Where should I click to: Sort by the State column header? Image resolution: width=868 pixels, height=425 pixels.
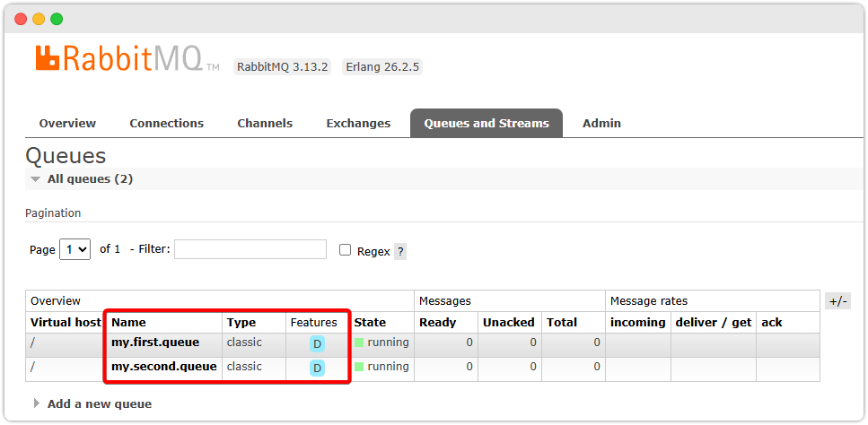point(370,323)
